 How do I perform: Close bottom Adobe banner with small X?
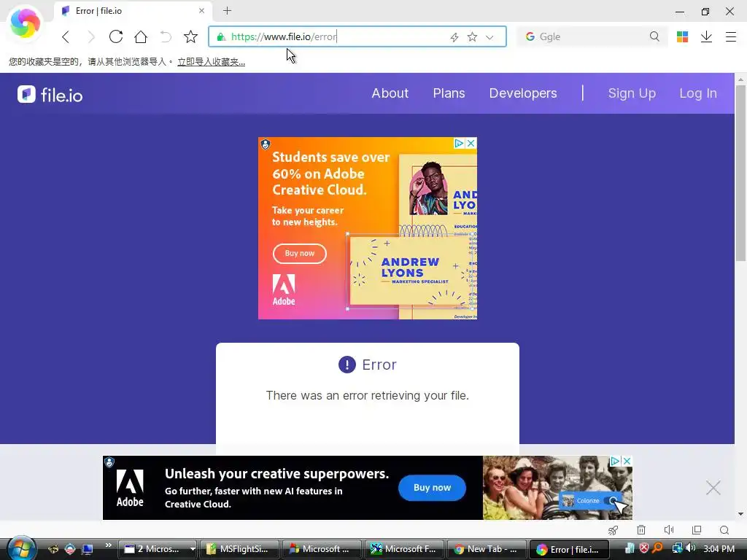tap(627, 461)
